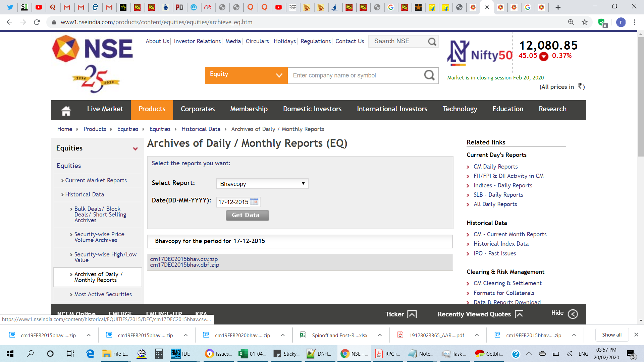Click the browser zoom indicator icon
This screenshot has width=644, height=362.
tap(571, 22)
